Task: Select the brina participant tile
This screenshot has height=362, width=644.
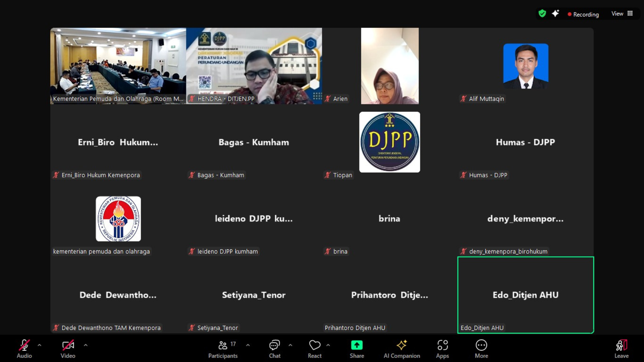Action: 389,219
